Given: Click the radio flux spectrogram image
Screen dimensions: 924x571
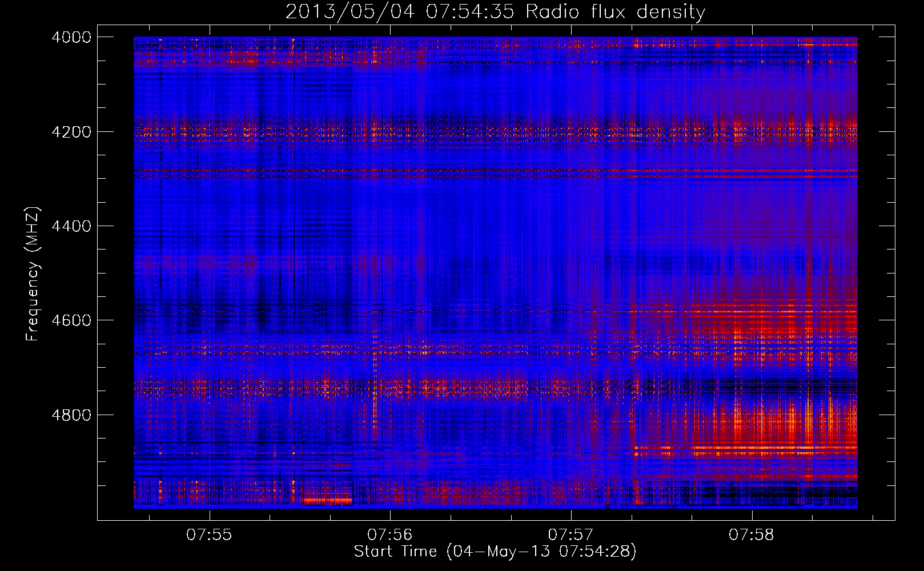Looking at the screenshot, I should pyautogui.click(x=495, y=272).
